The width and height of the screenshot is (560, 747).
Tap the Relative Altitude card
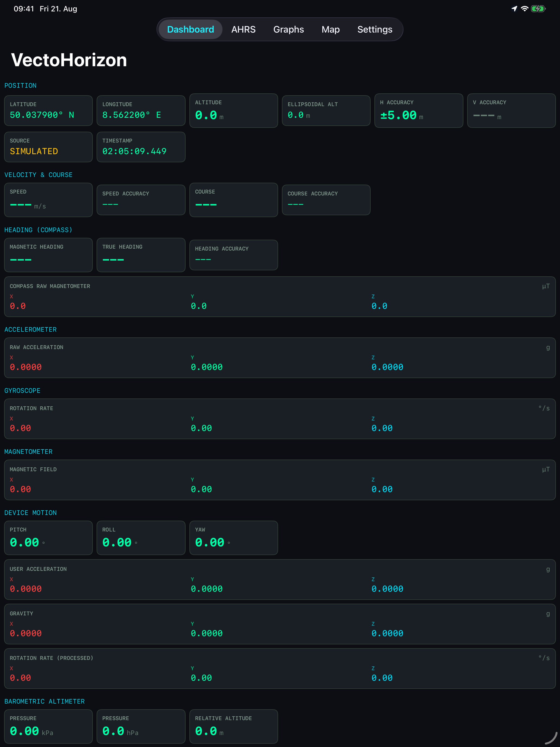coord(234,726)
